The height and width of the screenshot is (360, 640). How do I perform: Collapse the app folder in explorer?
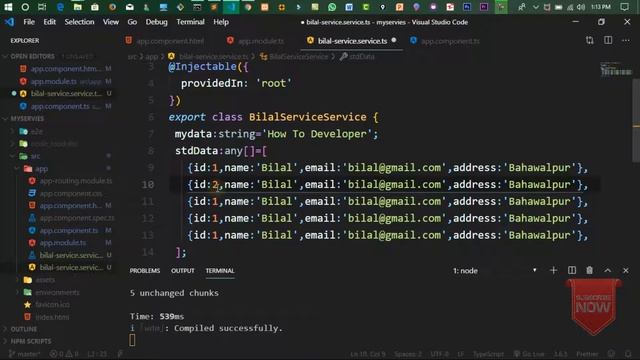point(41,169)
